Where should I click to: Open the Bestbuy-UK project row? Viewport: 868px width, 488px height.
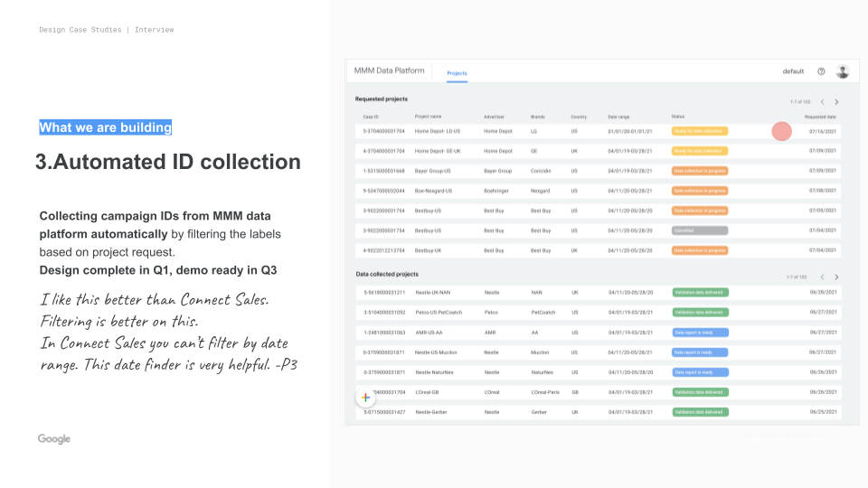pyautogui.click(x=598, y=250)
